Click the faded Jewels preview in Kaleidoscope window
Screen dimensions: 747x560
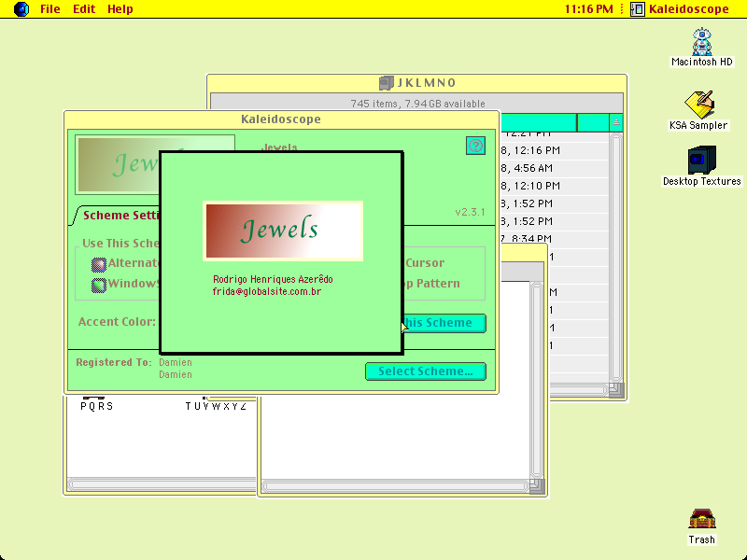pos(119,165)
